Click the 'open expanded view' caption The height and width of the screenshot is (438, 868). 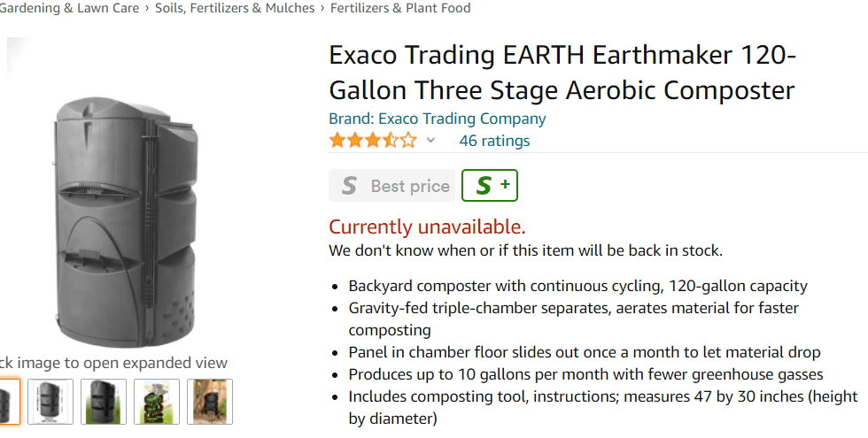tap(113, 363)
